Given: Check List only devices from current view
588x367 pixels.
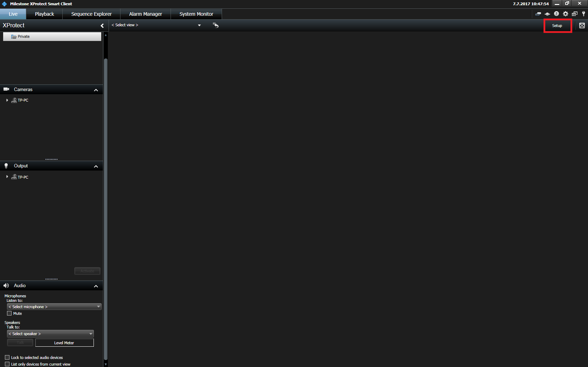Looking at the screenshot, I should [7, 364].
